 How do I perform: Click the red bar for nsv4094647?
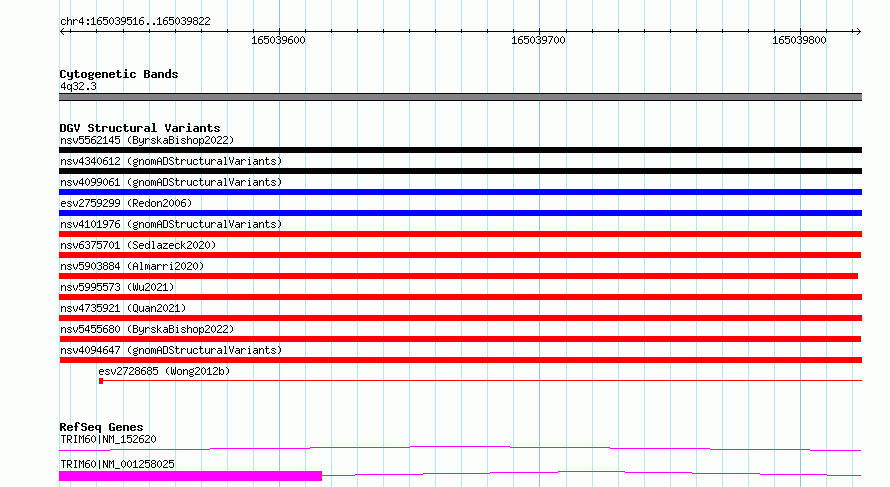[x=460, y=360]
